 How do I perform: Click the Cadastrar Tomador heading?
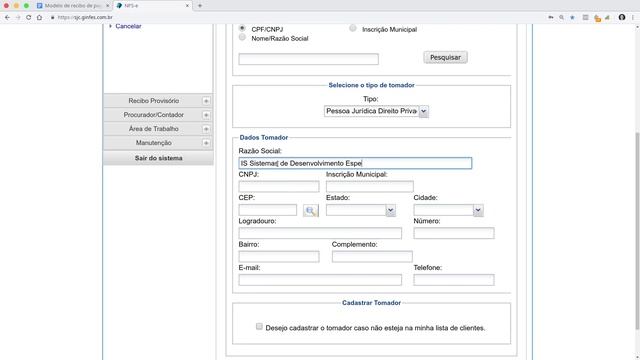coord(371,303)
